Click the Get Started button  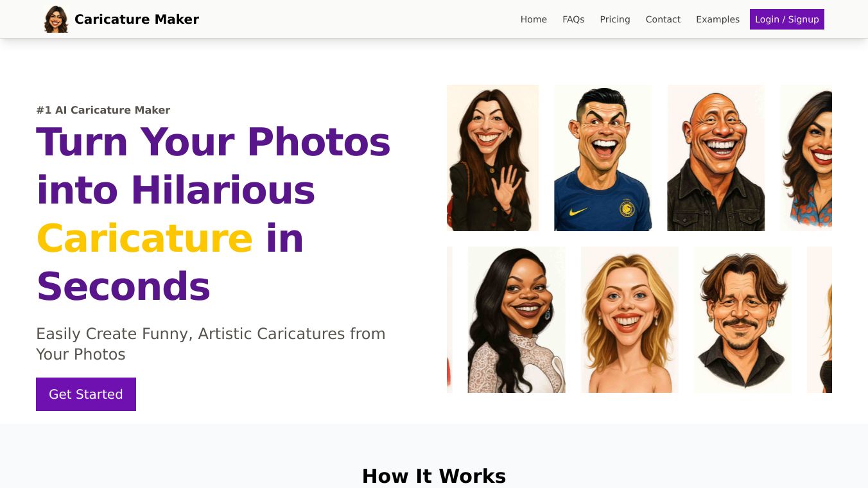(x=86, y=394)
